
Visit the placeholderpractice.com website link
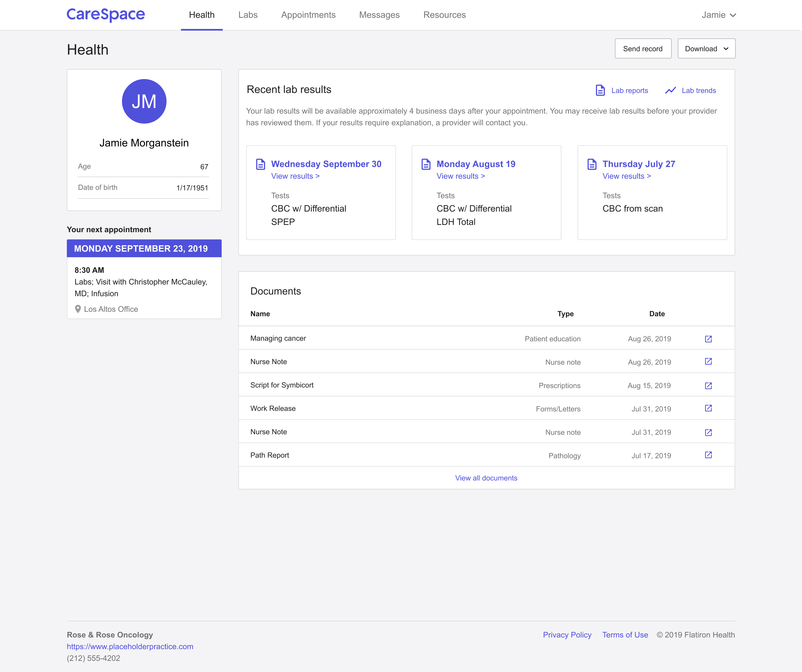point(130,646)
